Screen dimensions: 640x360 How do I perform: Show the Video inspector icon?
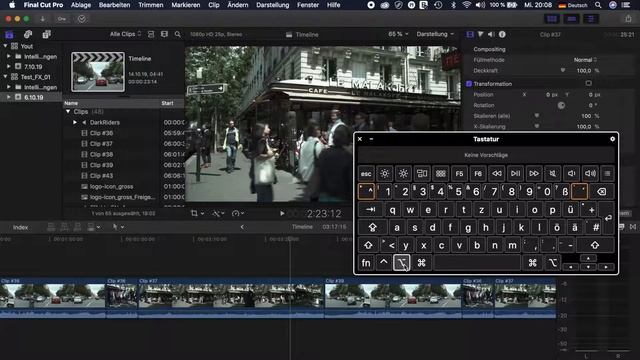click(x=470, y=35)
